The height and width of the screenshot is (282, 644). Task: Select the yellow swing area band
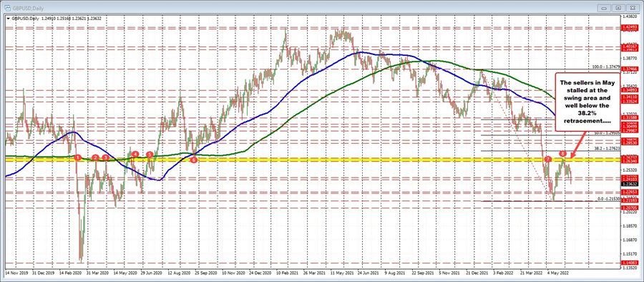tap(312, 159)
